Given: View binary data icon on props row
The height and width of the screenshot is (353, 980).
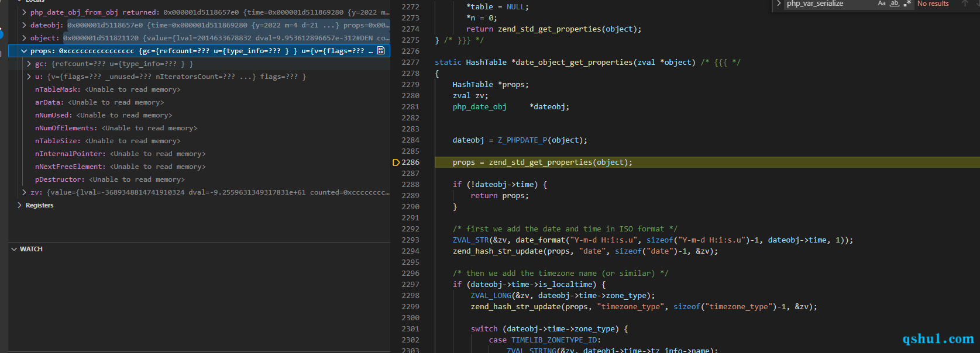Looking at the screenshot, I should [381, 51].
